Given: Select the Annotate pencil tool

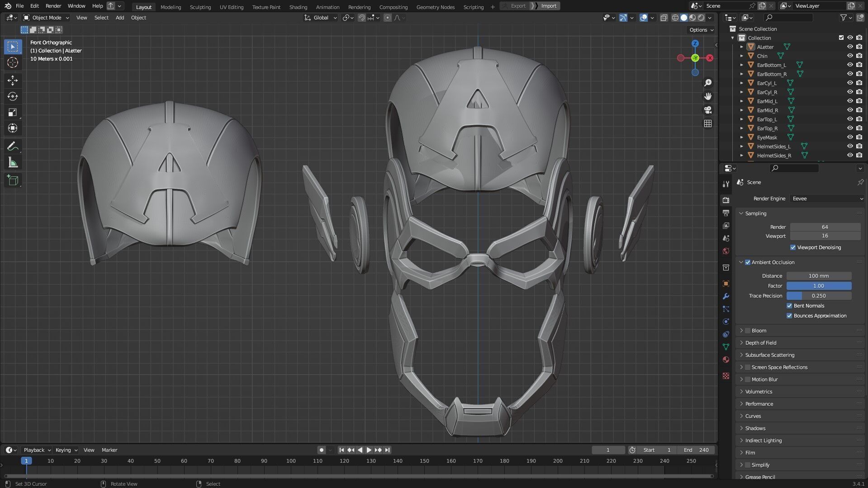Looking at the screenshot, I should [x=13, y=147].
